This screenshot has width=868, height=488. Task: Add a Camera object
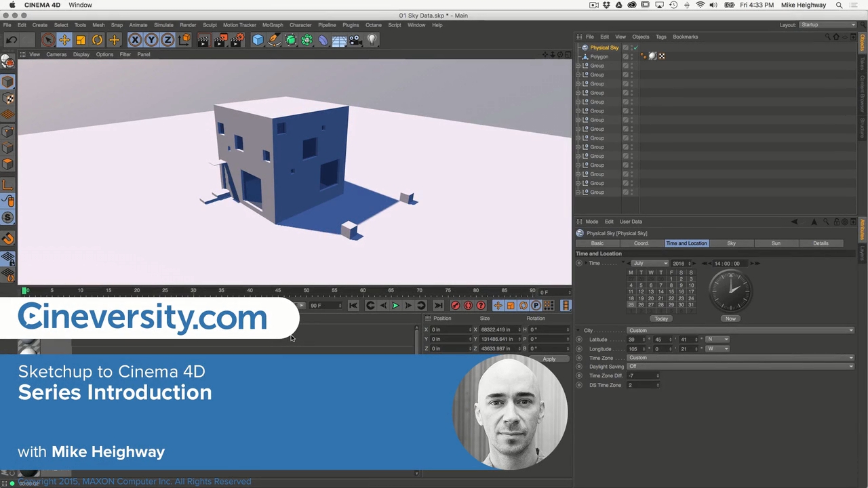[355, 40]
